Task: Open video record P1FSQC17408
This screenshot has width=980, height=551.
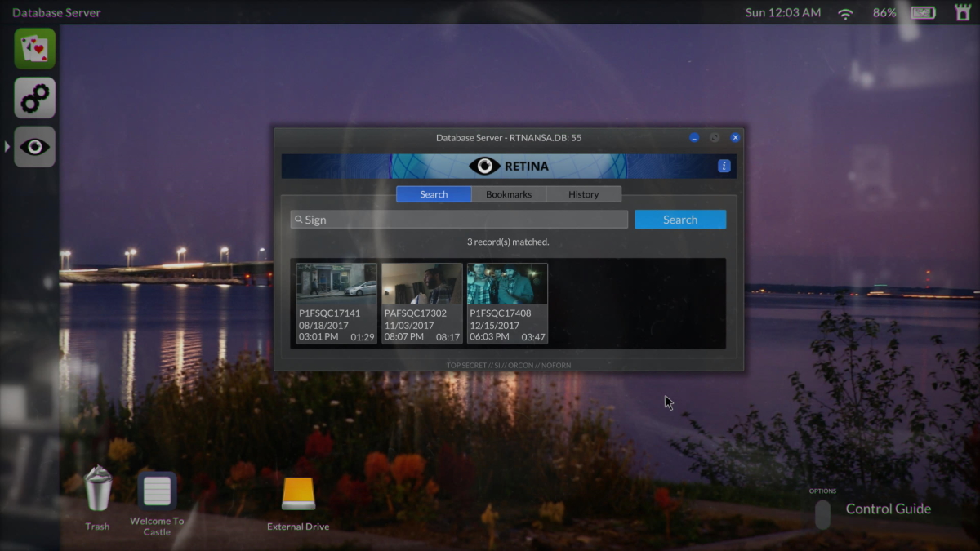Action: 507,303
